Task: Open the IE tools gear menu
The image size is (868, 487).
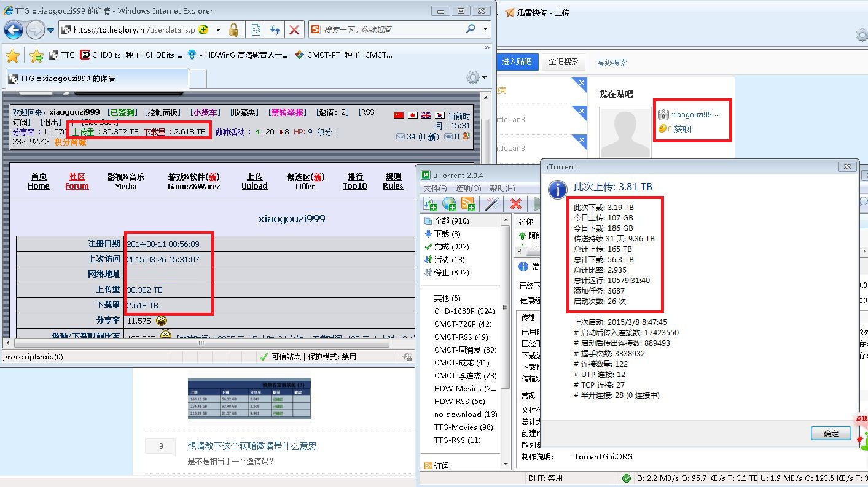Action: 473,77
